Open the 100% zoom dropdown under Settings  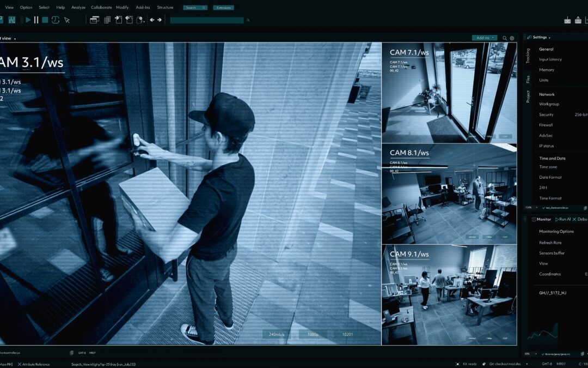[x=531, y=208]
